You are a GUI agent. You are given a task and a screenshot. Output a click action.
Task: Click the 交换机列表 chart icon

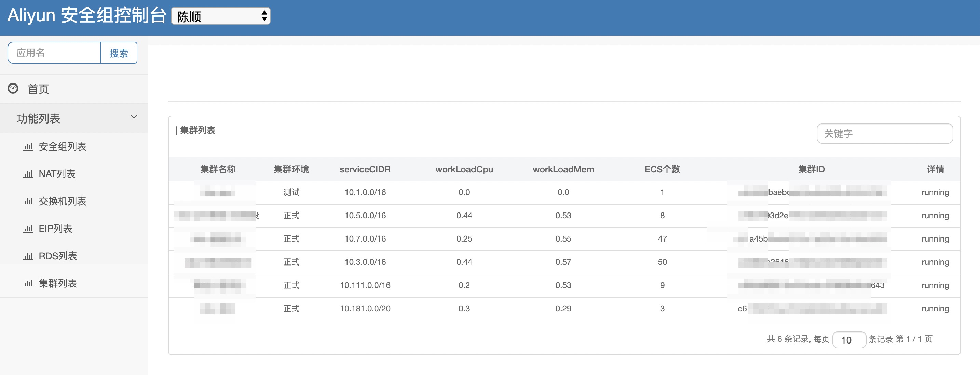pos(27,201)
